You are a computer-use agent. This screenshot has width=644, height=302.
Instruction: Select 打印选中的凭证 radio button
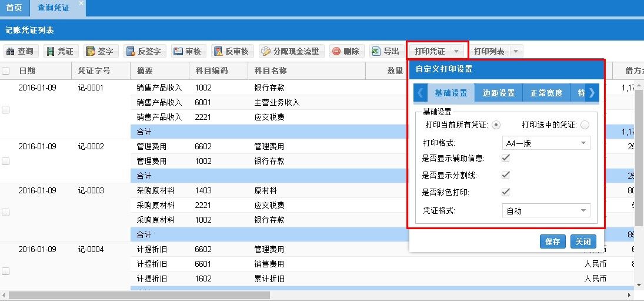pyautogui.click(x=584, y=125)
